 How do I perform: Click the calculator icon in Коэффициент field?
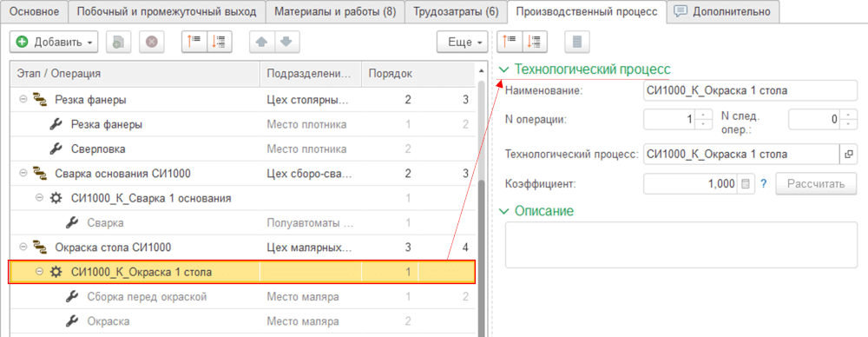click(x=746, y=184)
